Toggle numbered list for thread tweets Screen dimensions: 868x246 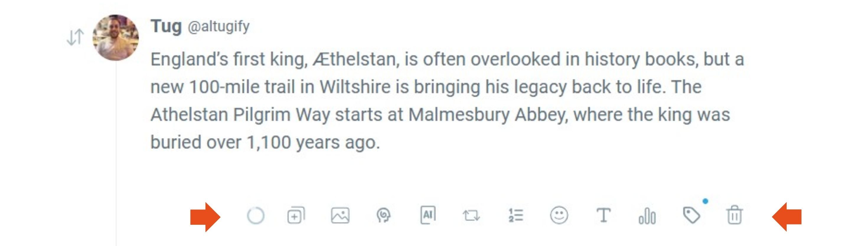click(x=515, y=215)
